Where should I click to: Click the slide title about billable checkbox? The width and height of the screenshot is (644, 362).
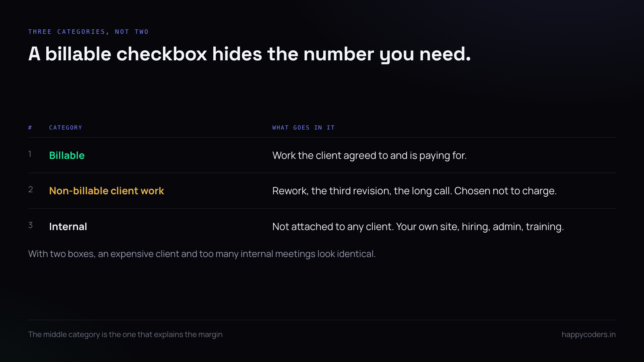[x=250, y=54]
